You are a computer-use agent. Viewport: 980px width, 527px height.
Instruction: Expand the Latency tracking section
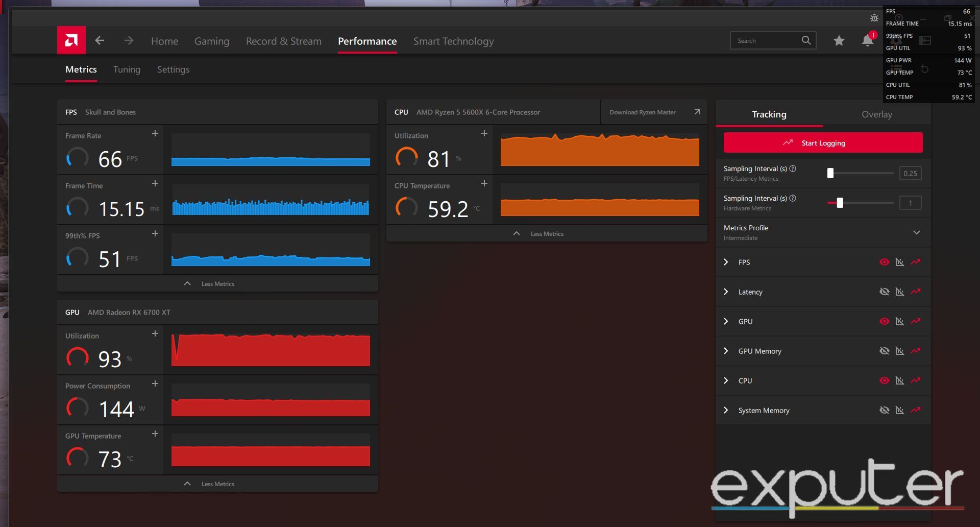point(726,292)
